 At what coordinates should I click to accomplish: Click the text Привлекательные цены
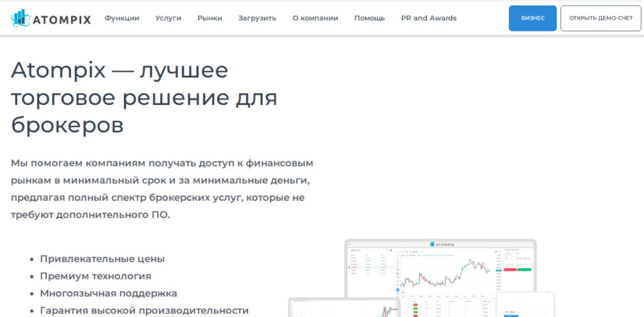(x=103, y=259)
